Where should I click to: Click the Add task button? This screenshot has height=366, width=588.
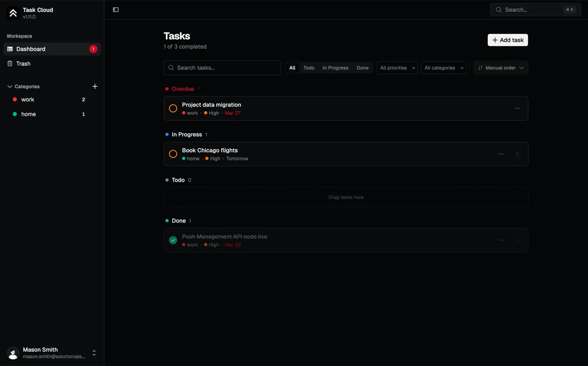pyautogui.click(x=508, y=40)
